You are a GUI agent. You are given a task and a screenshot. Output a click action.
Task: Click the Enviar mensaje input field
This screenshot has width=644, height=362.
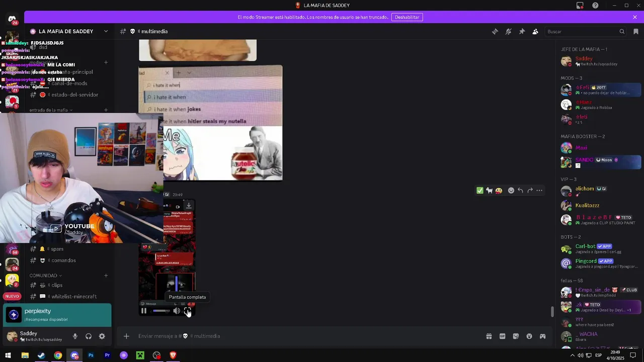pyautogui.click(x=307, y=336)
